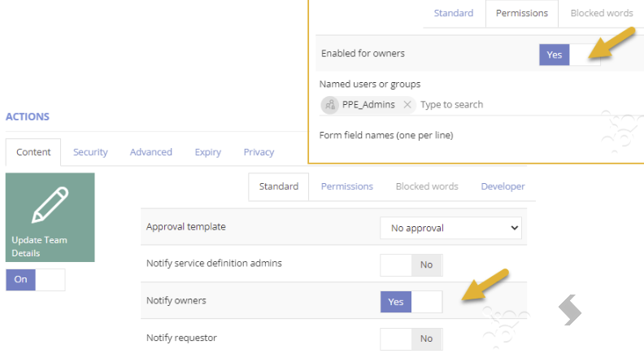This screenshot has height=358, width=644.
Task: Select the Expiry tab
Action: click(208, 152)
